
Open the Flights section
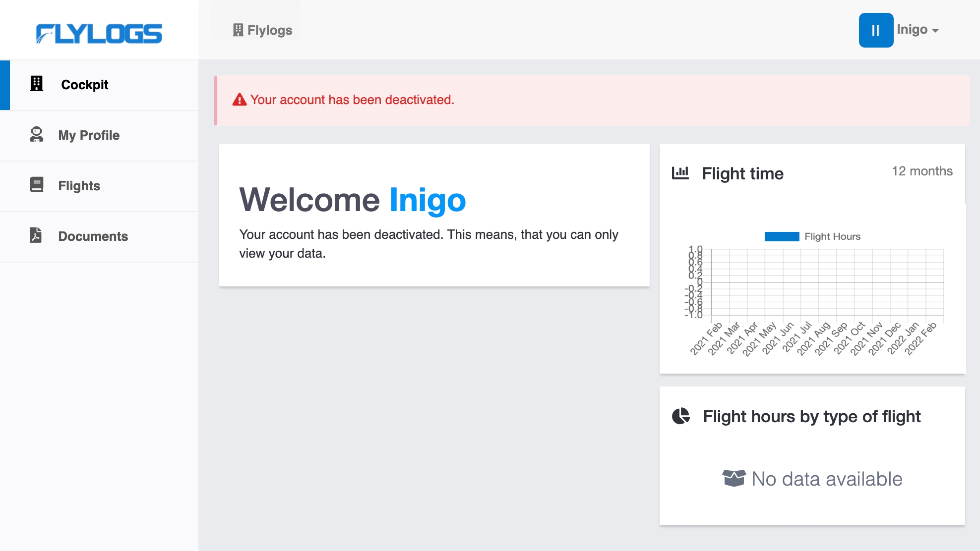(79, 186)
